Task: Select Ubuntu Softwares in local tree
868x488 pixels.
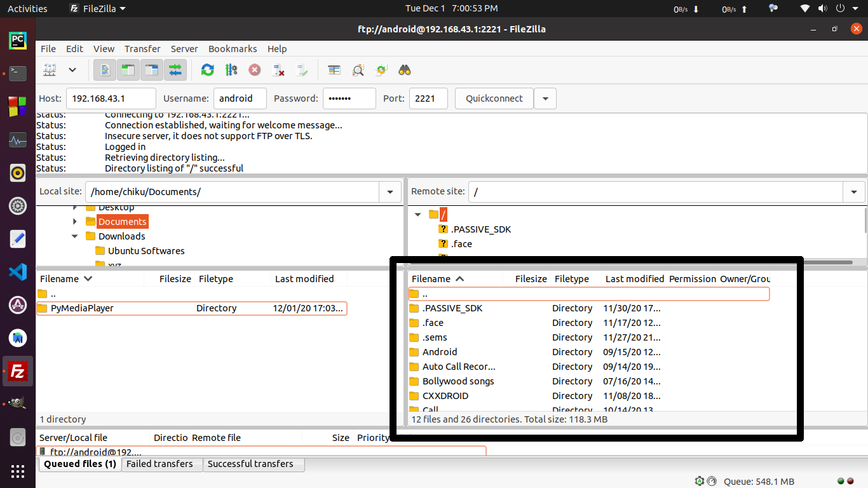Action: tap(146, 251)
